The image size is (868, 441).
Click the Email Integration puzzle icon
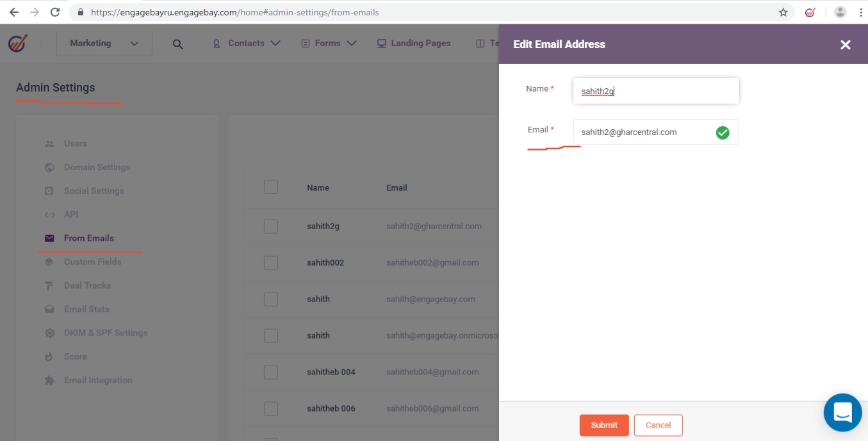(49, 380)
